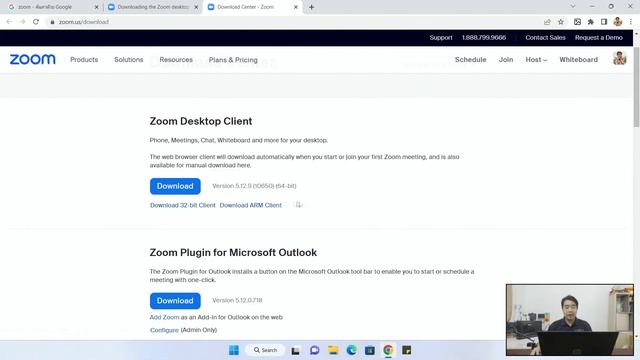Open the Chrome three-dot menu
The width and height of the screenshot is (640, 360).
click(631, 22)
